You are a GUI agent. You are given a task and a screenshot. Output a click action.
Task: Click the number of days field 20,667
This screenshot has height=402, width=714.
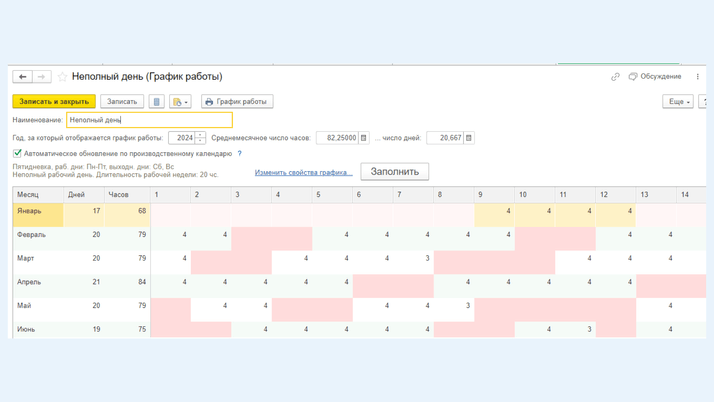point(445,137)
